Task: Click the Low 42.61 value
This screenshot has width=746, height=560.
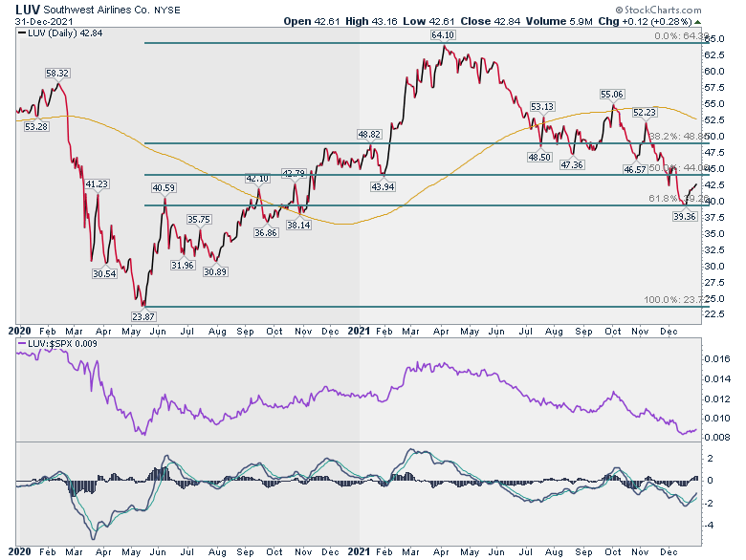Action: 428,21
